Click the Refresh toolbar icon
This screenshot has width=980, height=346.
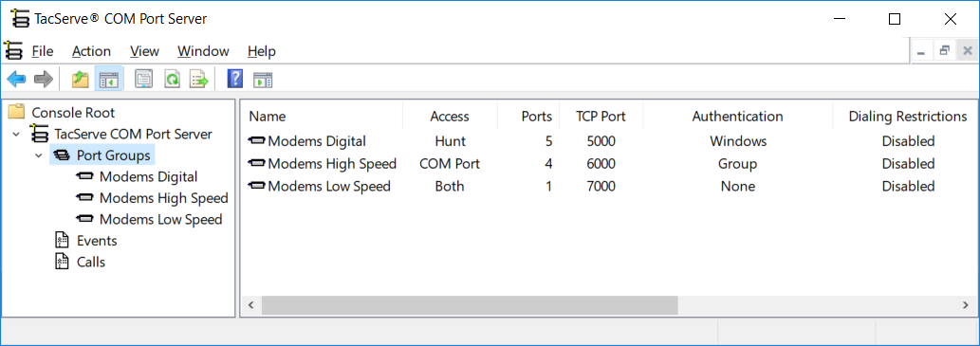pos(172,80)
